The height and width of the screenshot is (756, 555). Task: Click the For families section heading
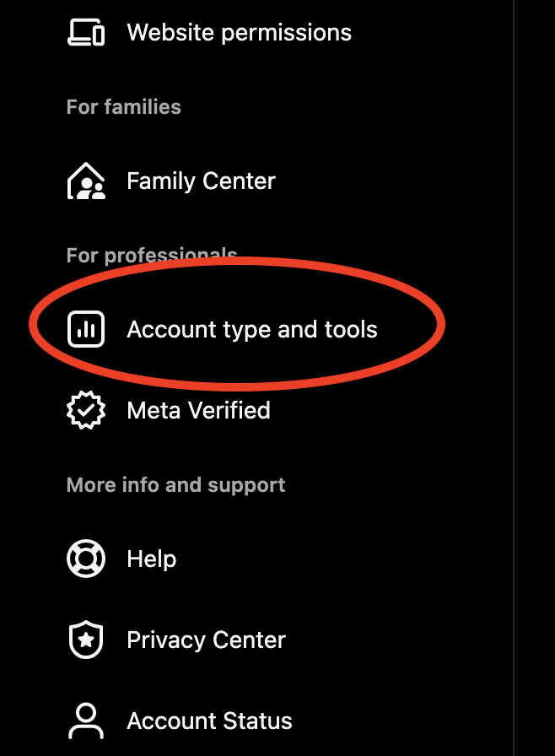[x=123, y=107]
